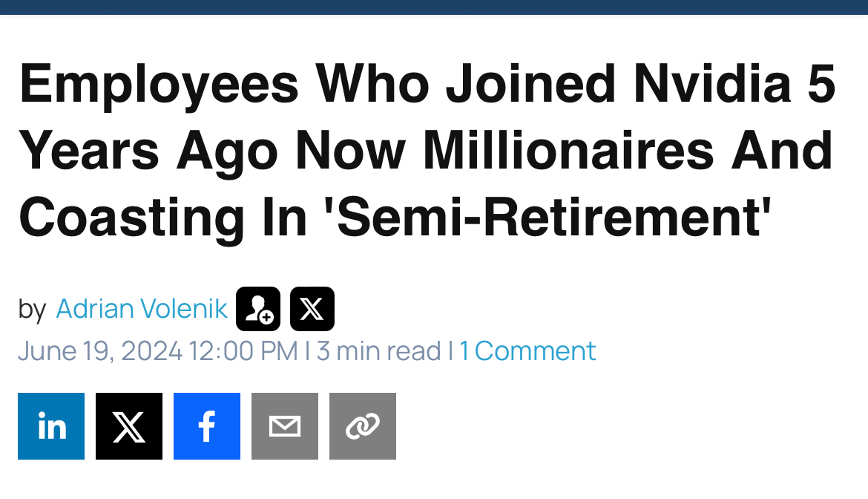Share the article on LinkedIn
This screenshot has width=868, height=499.
point(51,426)
